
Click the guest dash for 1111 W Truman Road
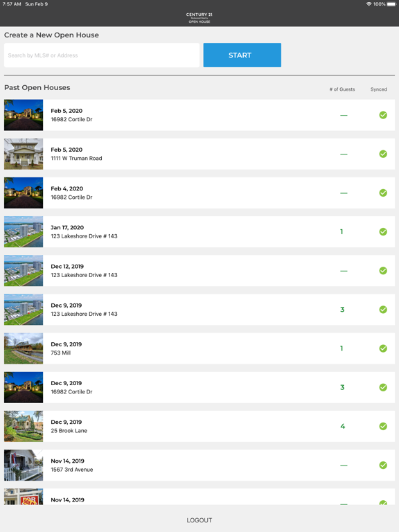coord(344,154)
